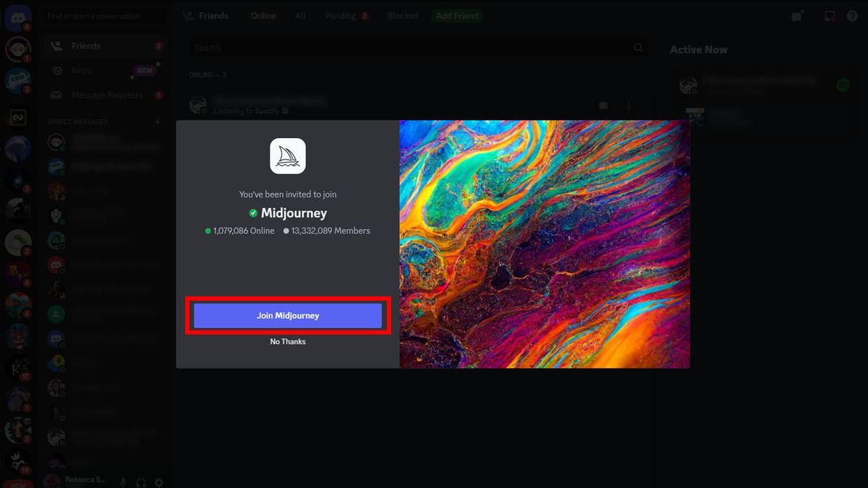Select Nitro in the sidebar
The width and height of the screenshot is (868, 488).
point(106,71)
